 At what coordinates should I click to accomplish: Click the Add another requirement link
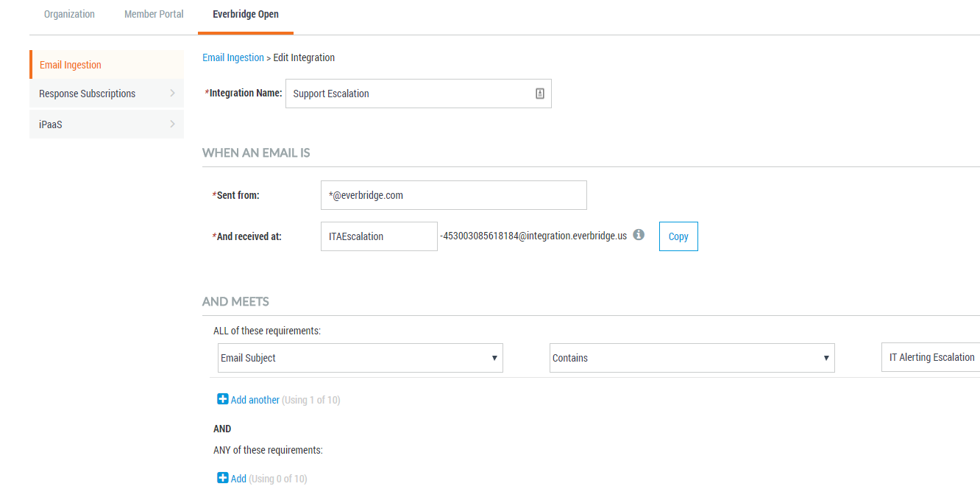click(252, 398)
